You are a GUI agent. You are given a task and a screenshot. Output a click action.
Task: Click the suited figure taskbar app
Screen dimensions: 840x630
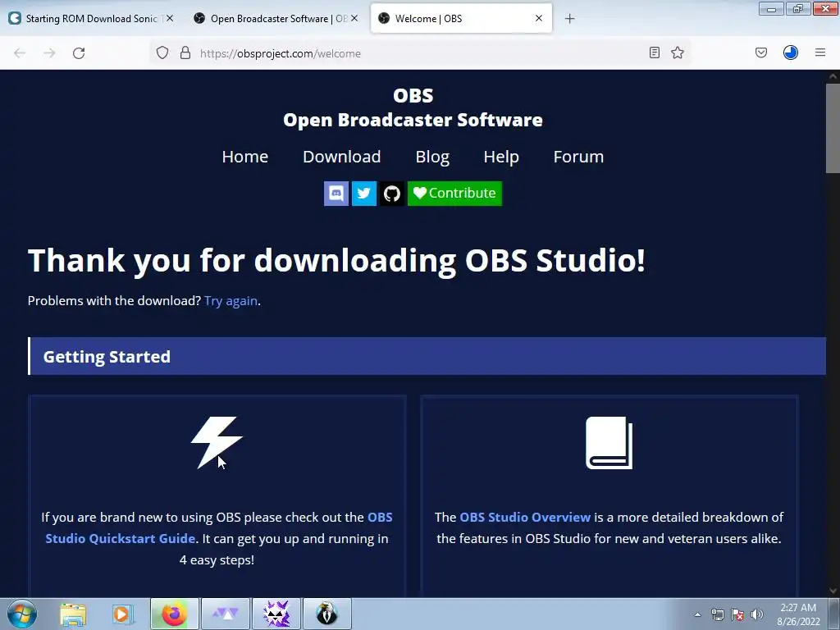[327, 614]
